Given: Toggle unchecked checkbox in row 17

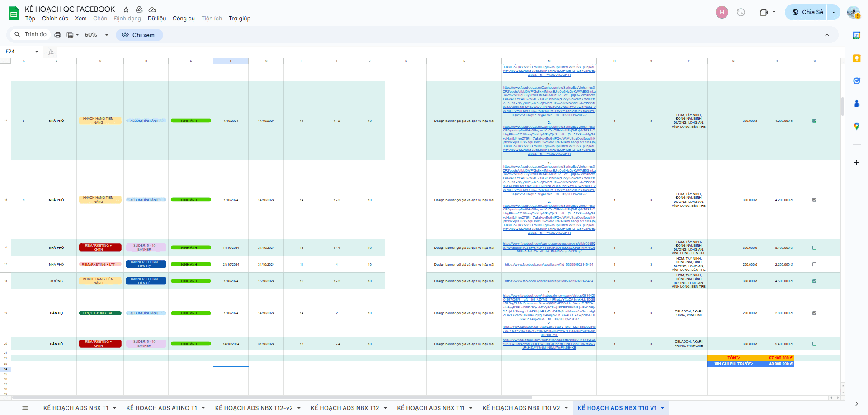Looking at the screenshot, I should (x=814, y=264).
